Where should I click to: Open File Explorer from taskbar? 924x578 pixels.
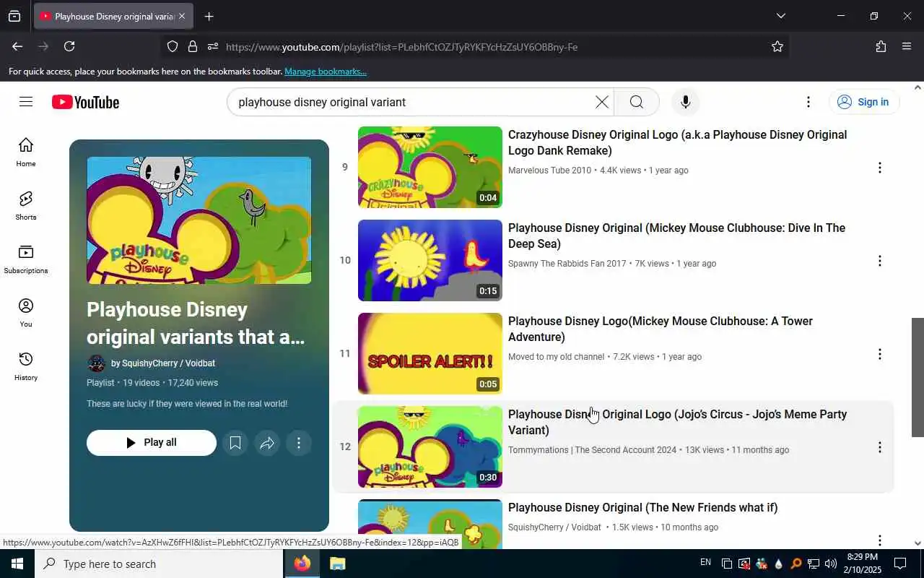(337, 564)
